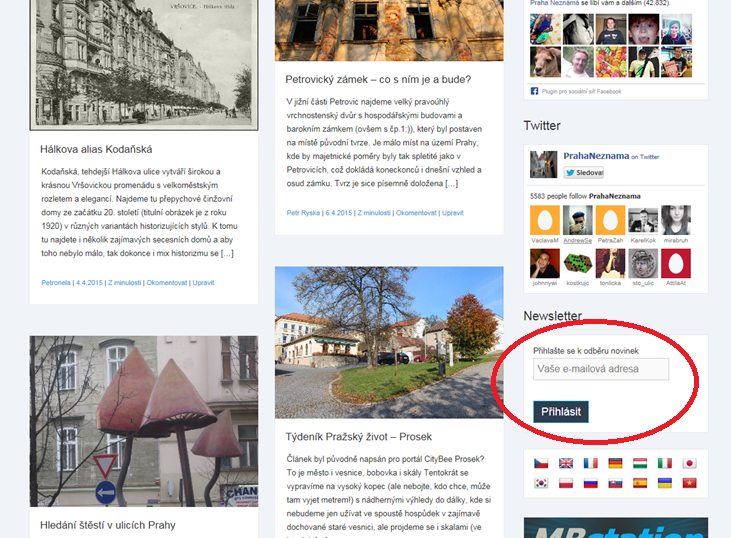Click Upravit under Hálkova alias Kodaňská
Screen dimensions: 731x538
203,283
